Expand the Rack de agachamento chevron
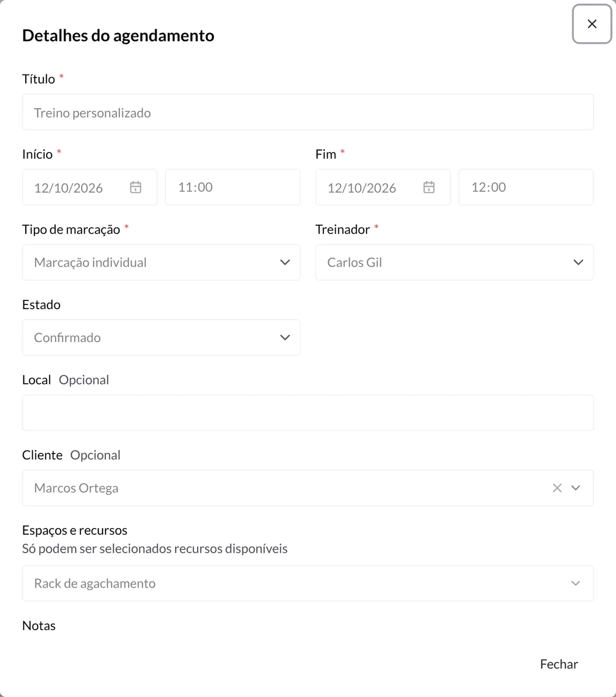 coord(576,583)
